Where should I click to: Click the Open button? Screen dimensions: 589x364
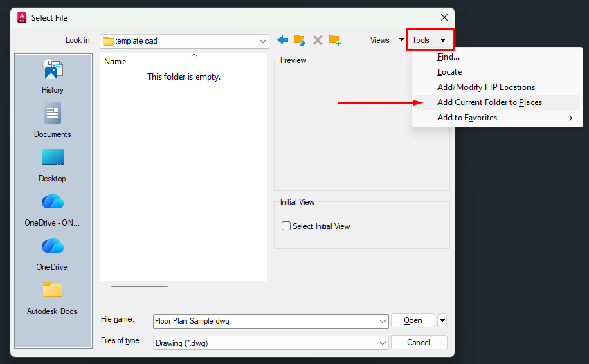(x=413, y=320)
